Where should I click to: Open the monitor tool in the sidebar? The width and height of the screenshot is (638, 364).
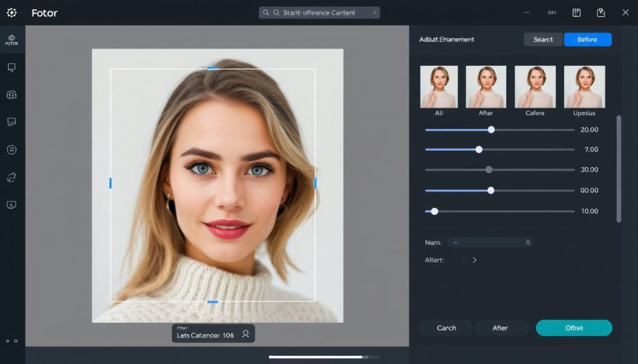(x=11, y=67)
